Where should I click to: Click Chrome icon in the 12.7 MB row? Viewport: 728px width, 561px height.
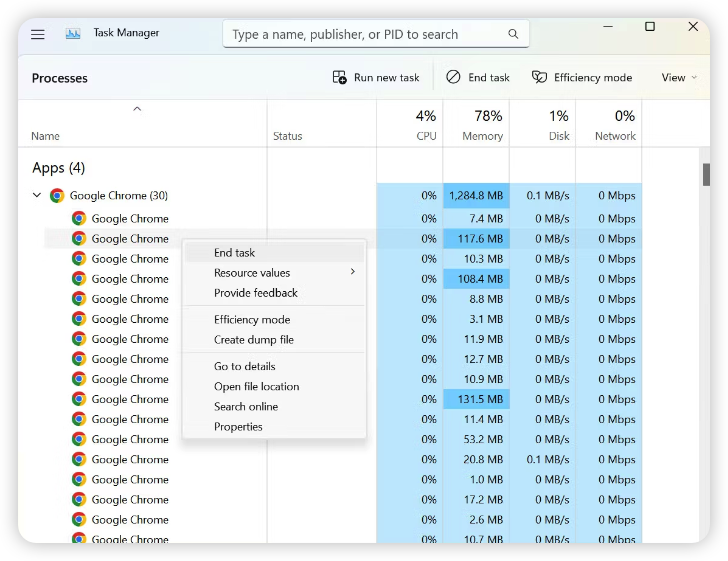click(x=79, y=359)
